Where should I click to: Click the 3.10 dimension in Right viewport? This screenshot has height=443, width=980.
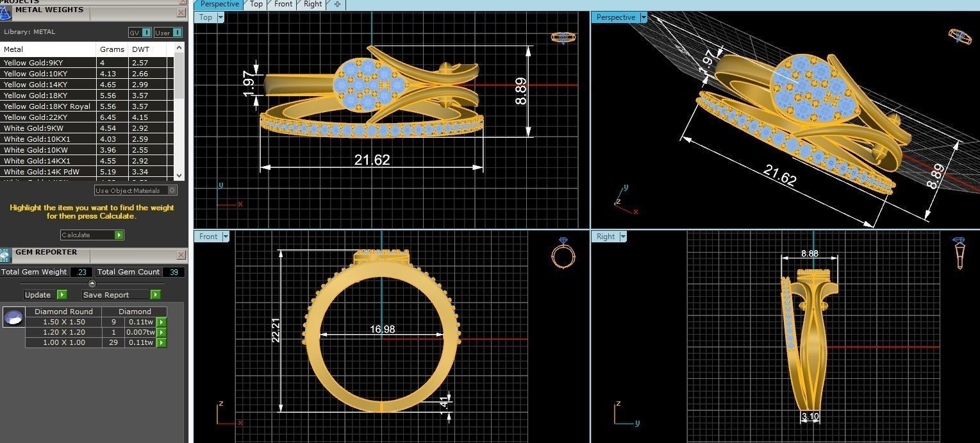810,417
